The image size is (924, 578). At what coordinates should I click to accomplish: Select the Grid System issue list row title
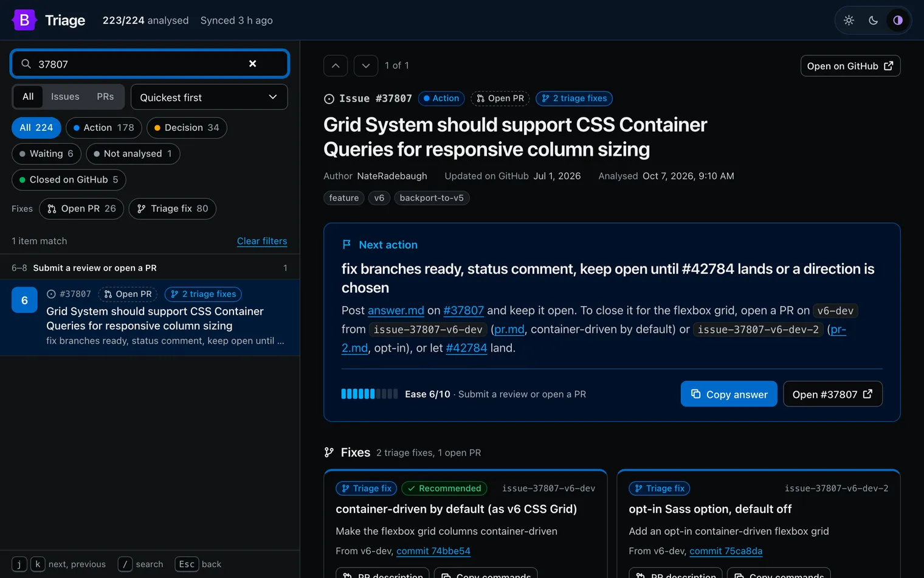[155, 319]
